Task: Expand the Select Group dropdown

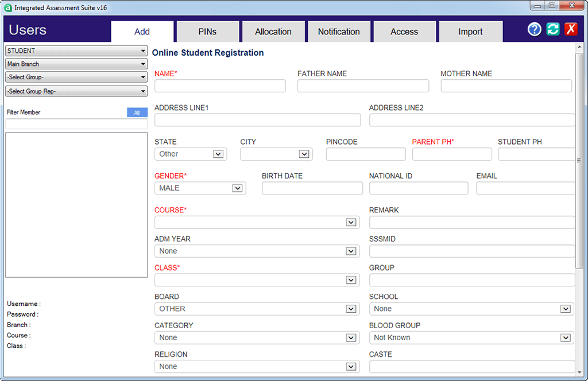Action: pos(76,77)
